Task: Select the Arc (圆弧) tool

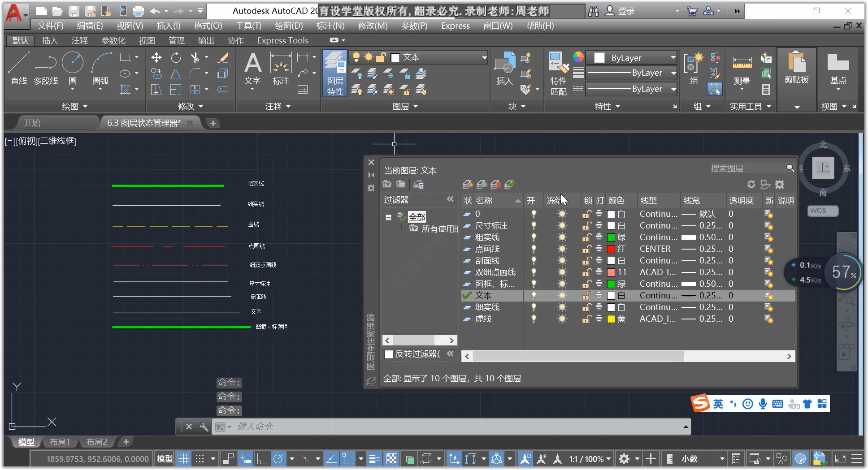Action: point(100,68)
